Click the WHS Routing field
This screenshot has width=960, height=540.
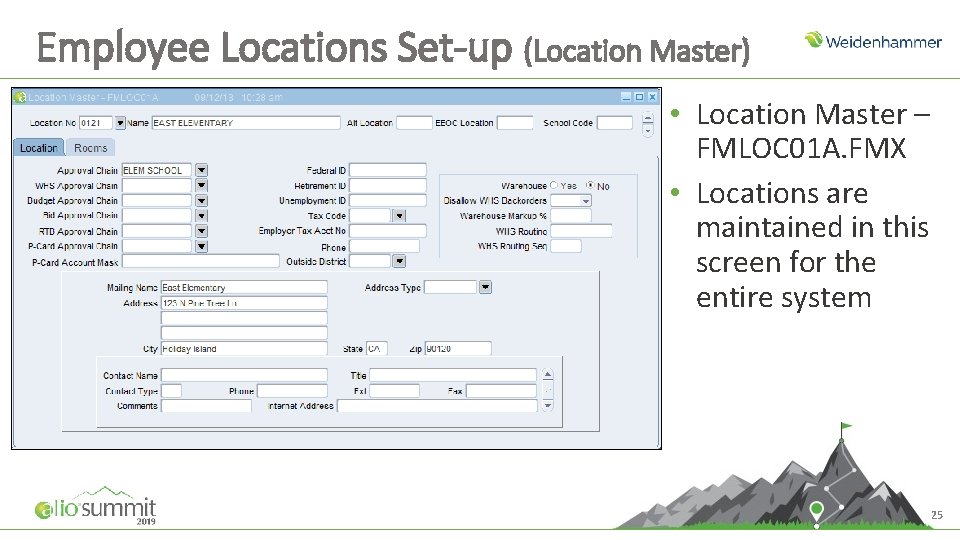pos(581,231)
